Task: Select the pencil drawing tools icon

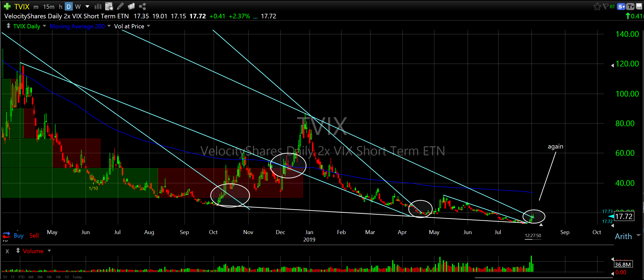Action: point(120,6)
